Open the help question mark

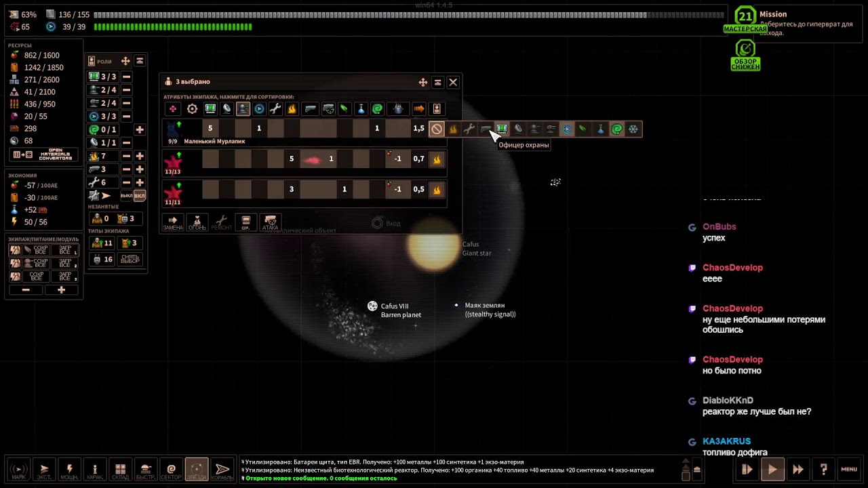[x=823, y=469]
